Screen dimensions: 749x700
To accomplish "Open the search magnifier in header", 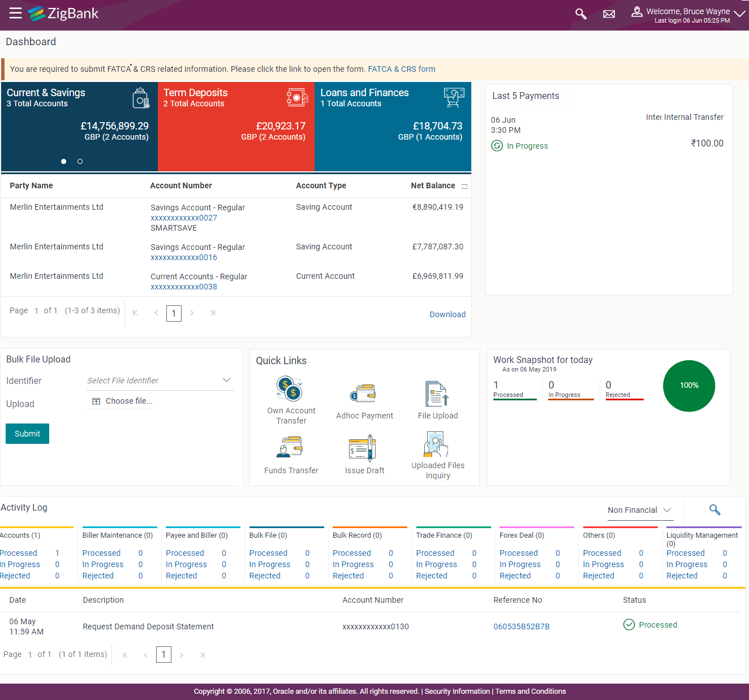I will [x=580, y=14].
